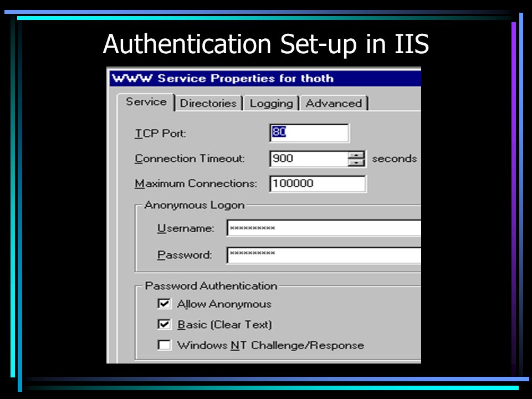
Task: Open the Advanced tab
Action: (x=334, y=103)
